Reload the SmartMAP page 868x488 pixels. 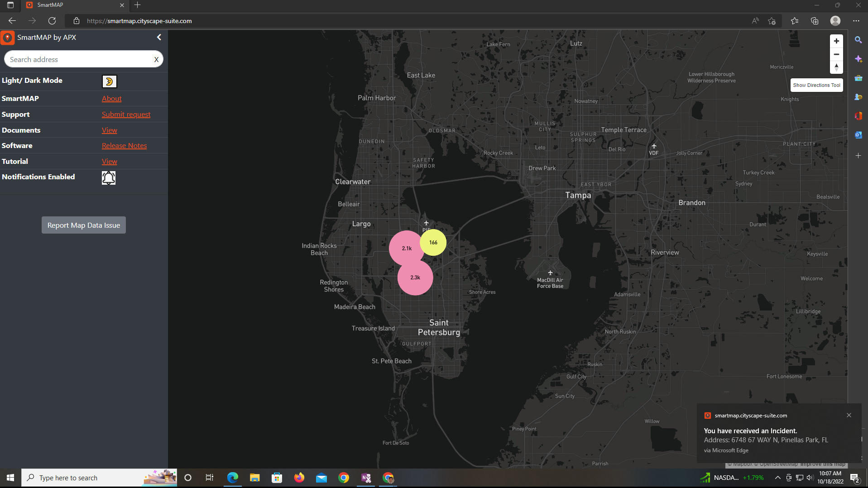[x=52, y=21]
